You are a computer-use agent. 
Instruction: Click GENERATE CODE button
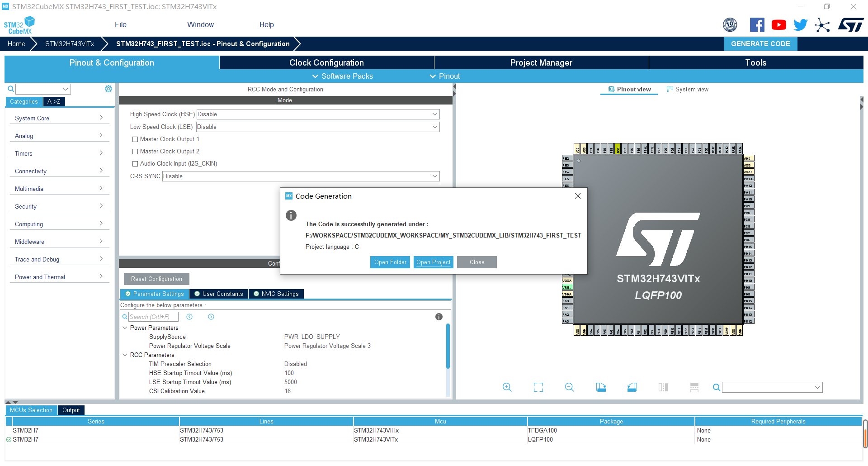[x=760, y=44]
